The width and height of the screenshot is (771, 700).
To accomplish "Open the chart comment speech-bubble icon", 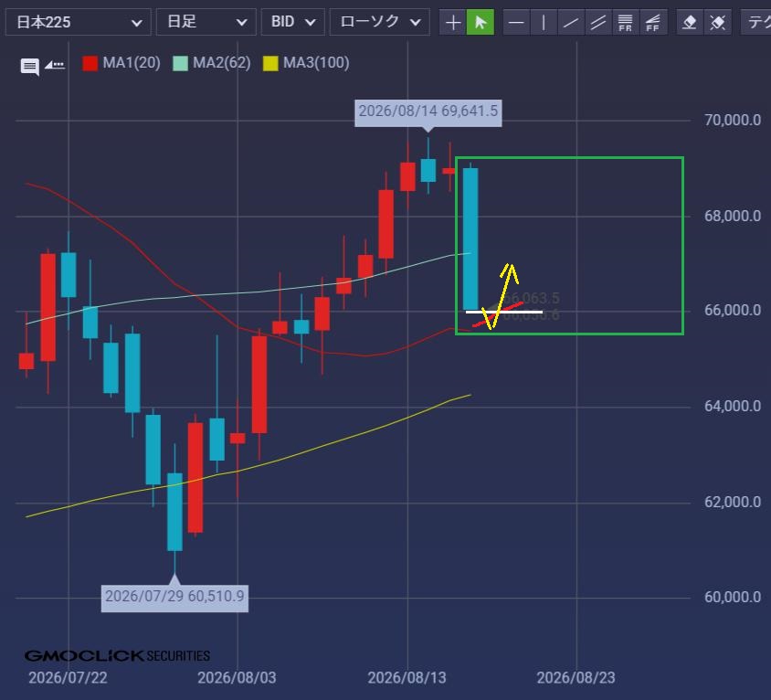I will click(29, 67).
